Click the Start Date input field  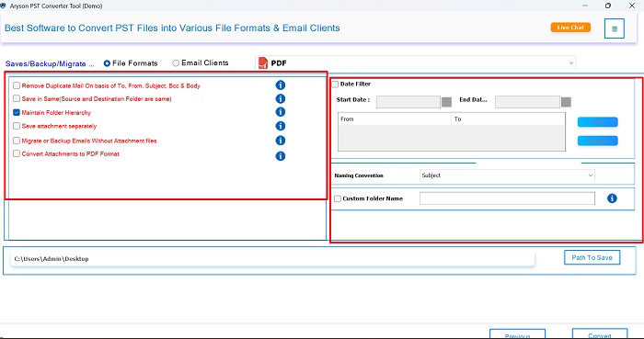click(408, 102)
